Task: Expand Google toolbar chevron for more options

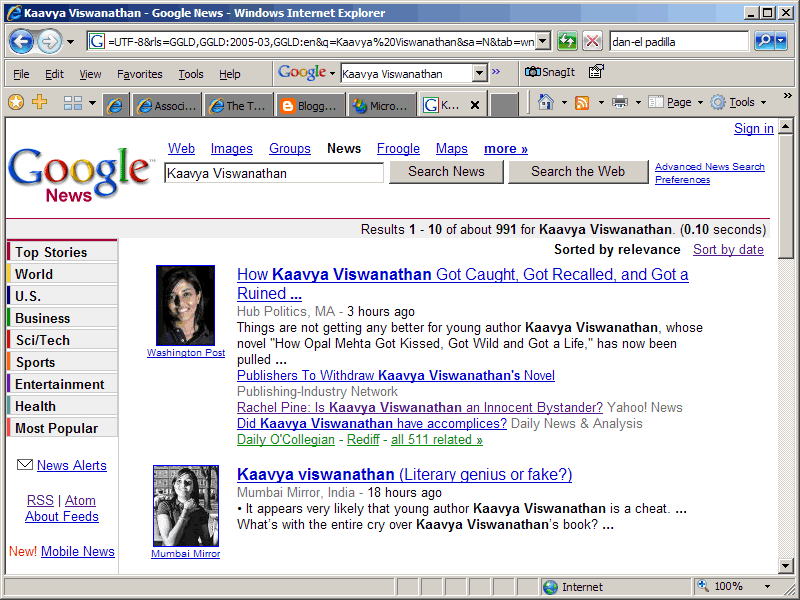Action: (495, 72)
